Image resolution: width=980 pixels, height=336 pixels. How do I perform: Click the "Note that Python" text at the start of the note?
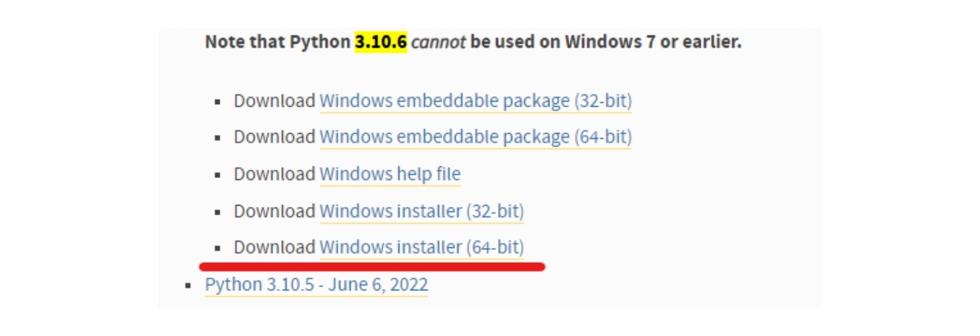pyautogui.click(x=278, y=42)
